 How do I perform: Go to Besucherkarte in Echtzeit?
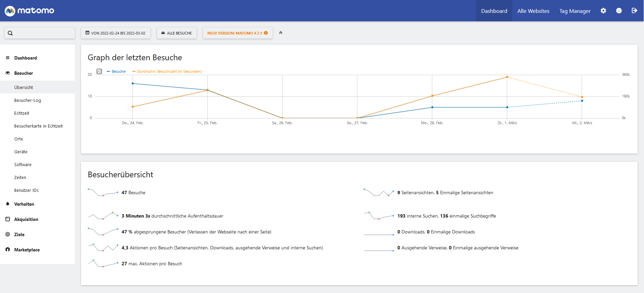pyautogui.click(x=38, y=126)
